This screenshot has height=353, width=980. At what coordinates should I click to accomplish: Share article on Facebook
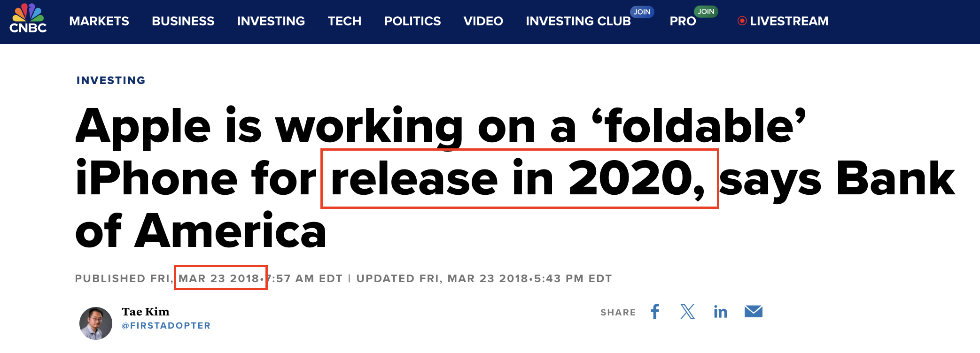pyautogui.click(x=655, y=312)
